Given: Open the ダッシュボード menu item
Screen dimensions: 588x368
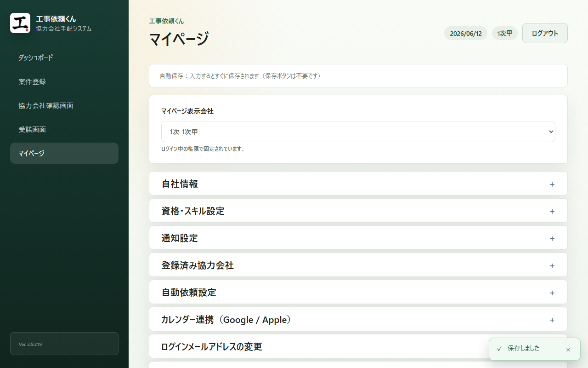Looking at the screenshot, I should point(64,57).
